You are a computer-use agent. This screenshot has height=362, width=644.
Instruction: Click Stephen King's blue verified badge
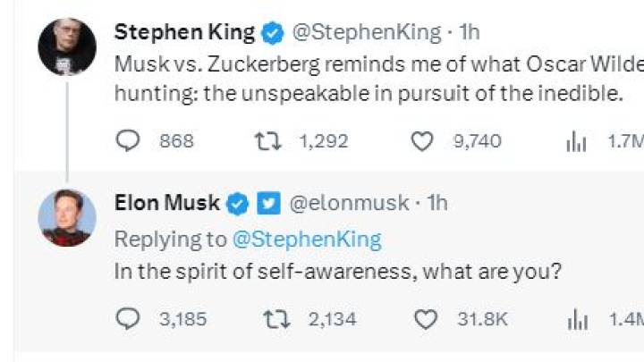[x=273, y=33]
